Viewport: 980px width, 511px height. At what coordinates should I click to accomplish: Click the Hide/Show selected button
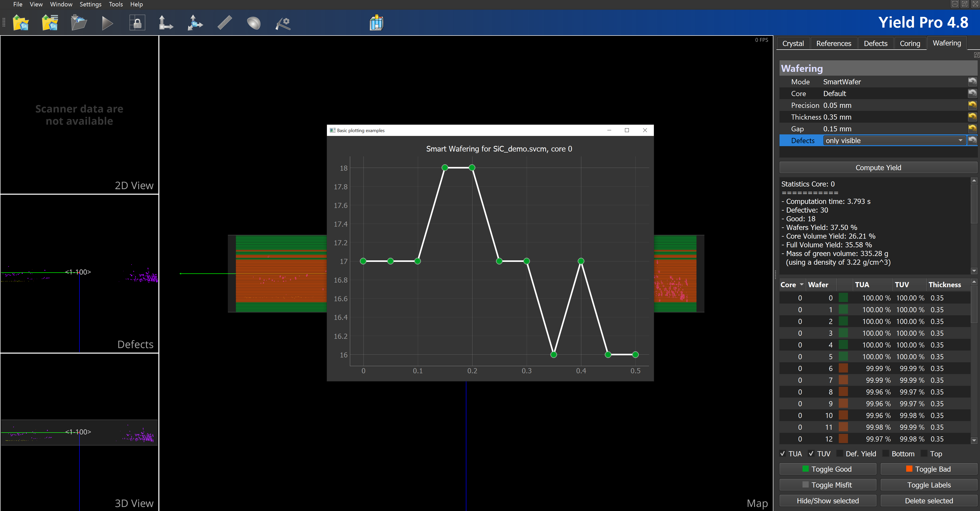pos(828,501)
